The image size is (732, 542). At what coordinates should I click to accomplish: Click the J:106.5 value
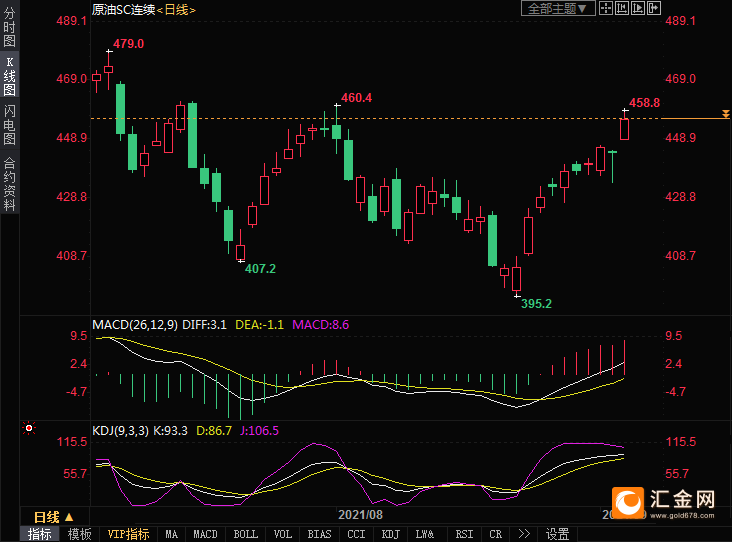260,430
